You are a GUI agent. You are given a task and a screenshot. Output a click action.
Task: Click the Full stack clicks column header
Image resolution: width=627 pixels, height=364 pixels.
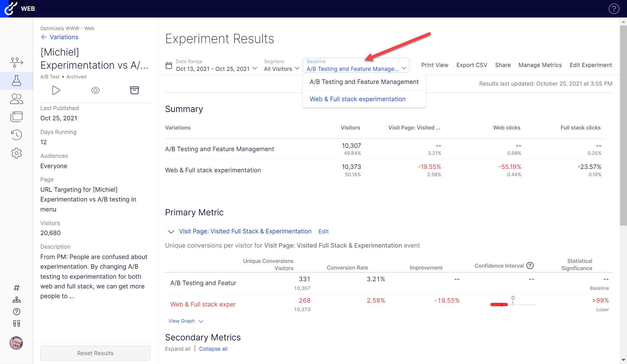click(580, 128)
